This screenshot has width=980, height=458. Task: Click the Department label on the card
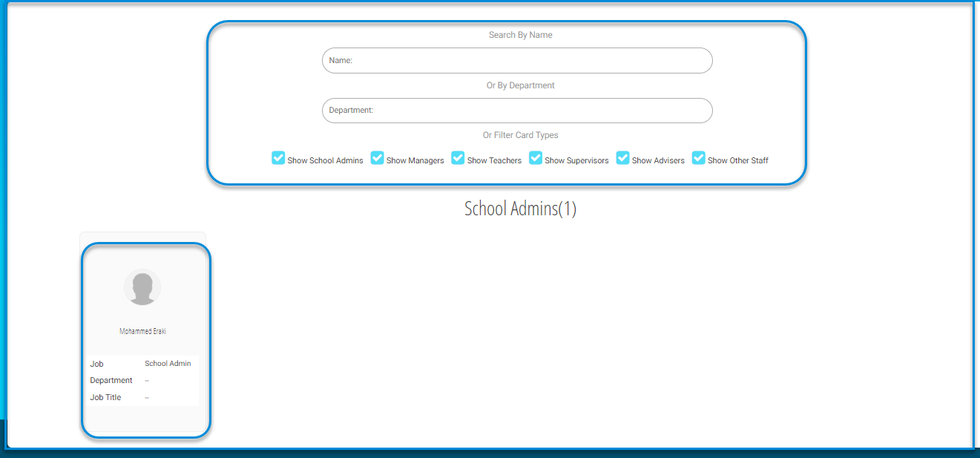111,381
